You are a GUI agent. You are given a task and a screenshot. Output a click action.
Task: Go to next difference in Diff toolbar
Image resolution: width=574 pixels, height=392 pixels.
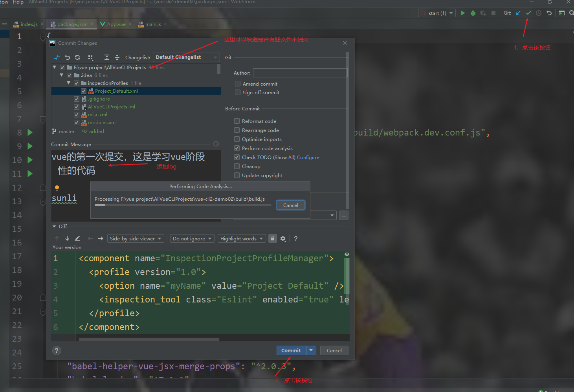(x=67, y=238)
